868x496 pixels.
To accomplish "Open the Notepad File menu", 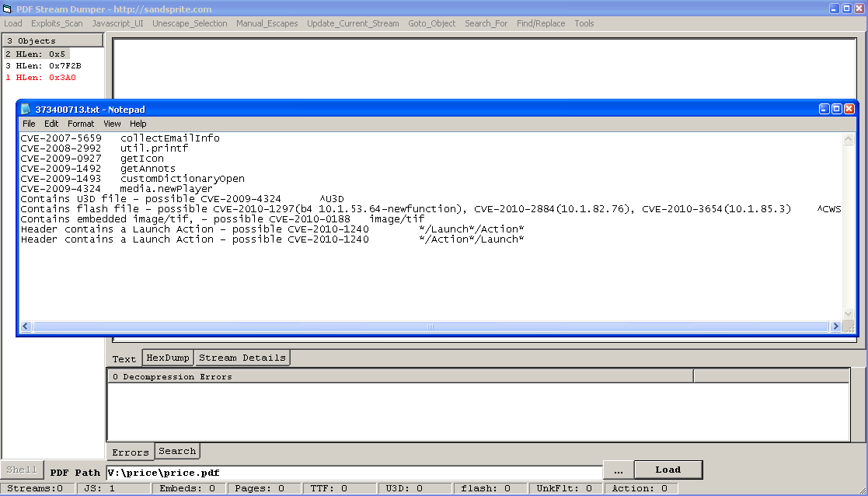I will pyautogui.click(x=29, y=124).
